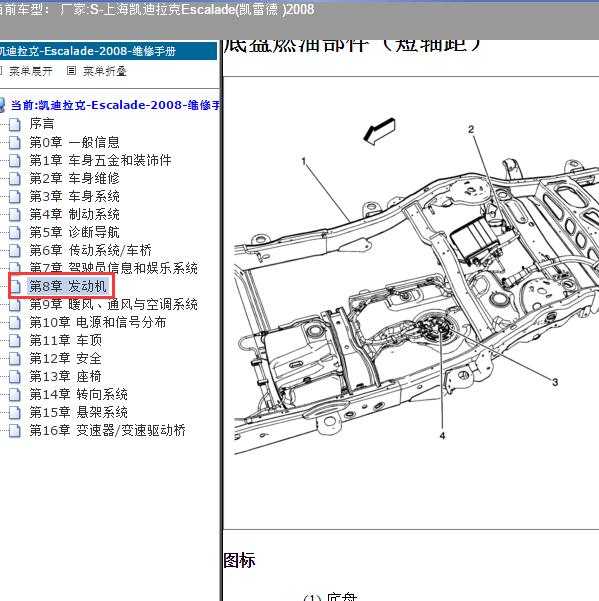This screenshot has width=599, height=601.
Task: Open chapter 第13章 座椅
Action: pos(66,377)
